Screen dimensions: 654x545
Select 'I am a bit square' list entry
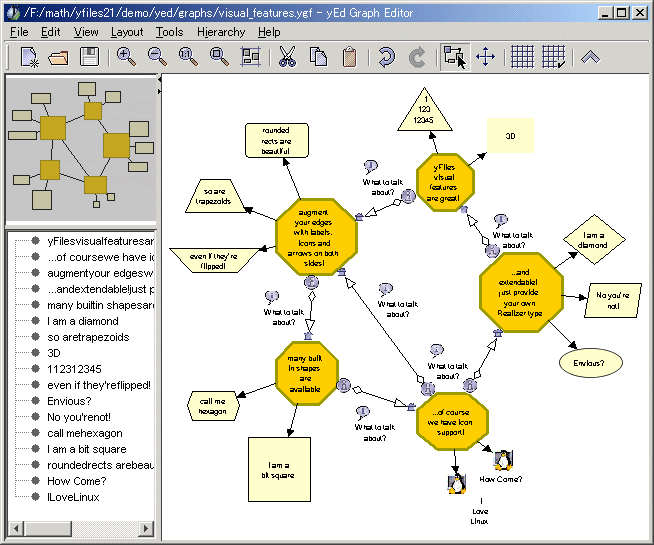click(x=86, y=449)
